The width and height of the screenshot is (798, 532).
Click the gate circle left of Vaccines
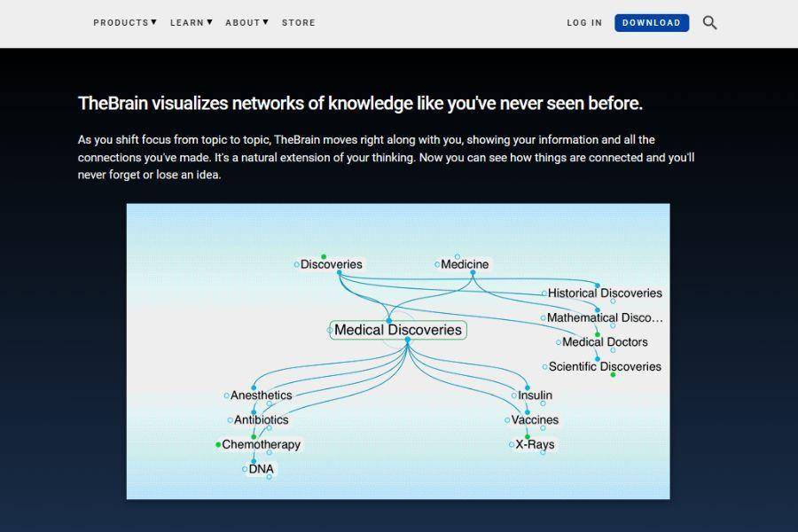pyautogui.click(x=507, y=420)
